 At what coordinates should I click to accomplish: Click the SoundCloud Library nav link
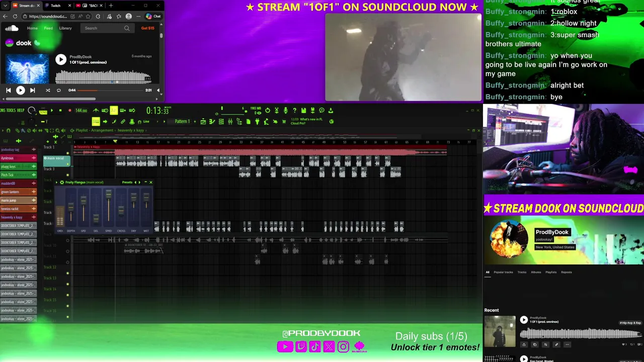tap(65, 28)
